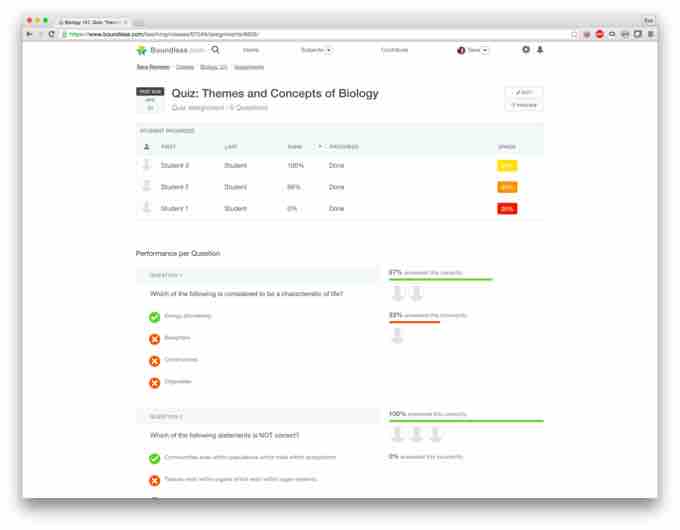This screenshot has height=530, width=680.
Task: Go to Home in top navigation
Action: tap(250, 50)
